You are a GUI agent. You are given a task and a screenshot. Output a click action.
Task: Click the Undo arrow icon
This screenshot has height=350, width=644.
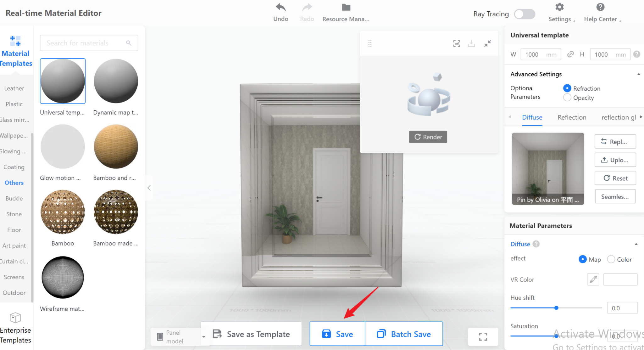tap(280, 8)
